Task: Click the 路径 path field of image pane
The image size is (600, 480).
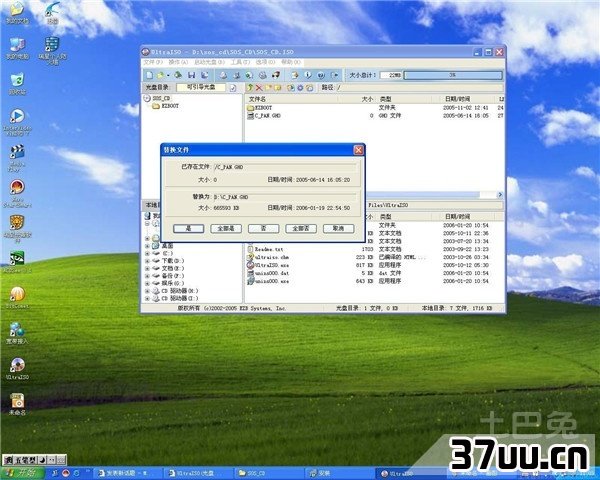Action: click(x=419, y=88)
